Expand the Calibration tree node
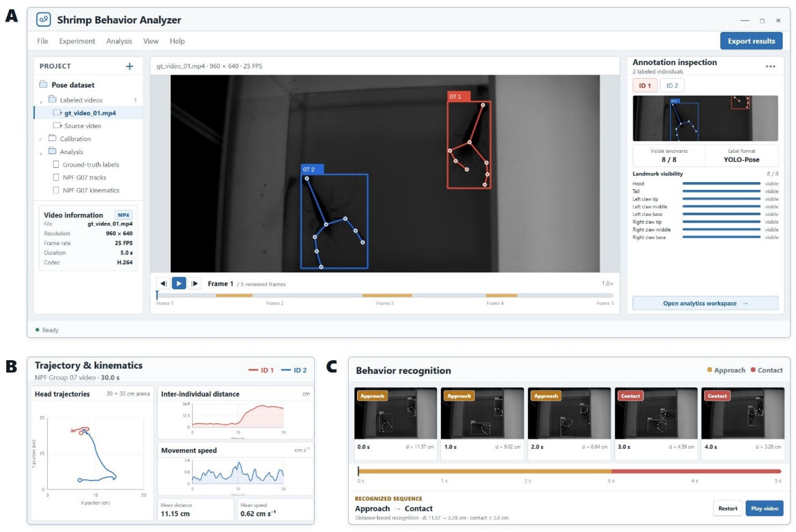The width and height of the screenshot is (796, 532). click(40, 139)
